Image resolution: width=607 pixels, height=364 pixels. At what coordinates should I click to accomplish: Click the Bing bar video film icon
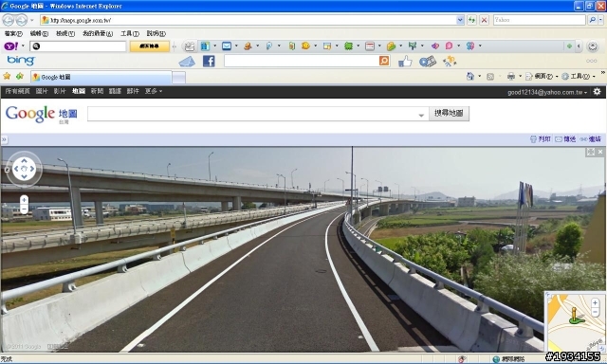[x=428, y=62]
